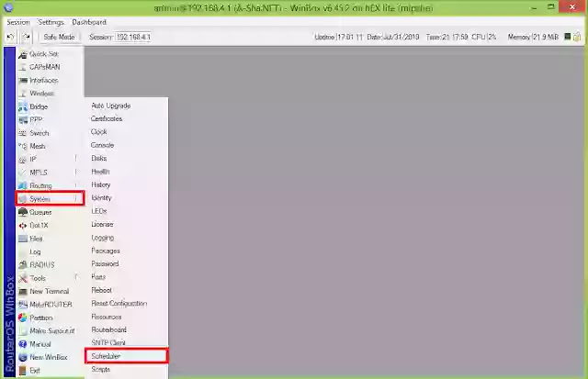This screenshot has width=588, height=379.
Task: Click the IP sidebar icon
Action: (x=22, y=160)
